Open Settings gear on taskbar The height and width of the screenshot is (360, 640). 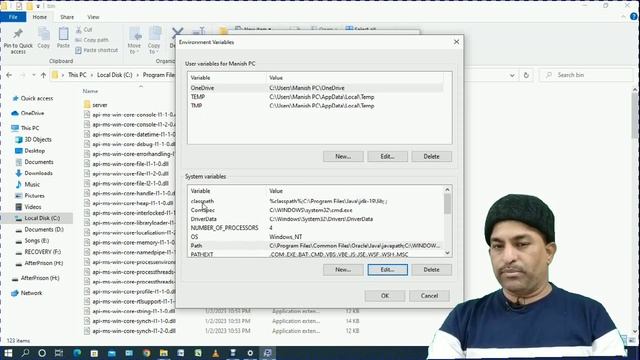tap(250, 353)
